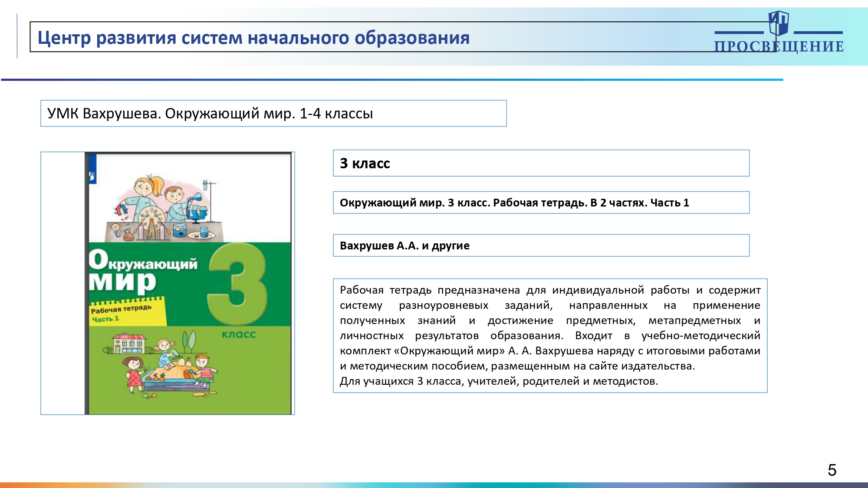Viewport: 868px width, 488px height.
Task: Click the slide number 5
Action: (x=832, y=470)
